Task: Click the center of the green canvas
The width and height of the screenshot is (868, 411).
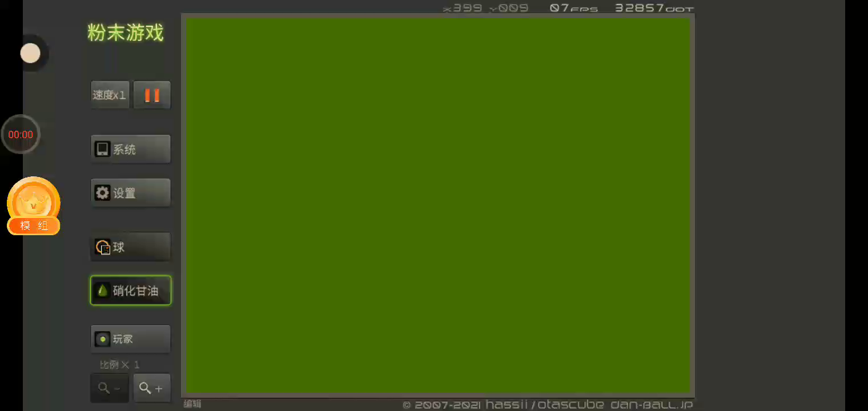Action: (438, 205)
